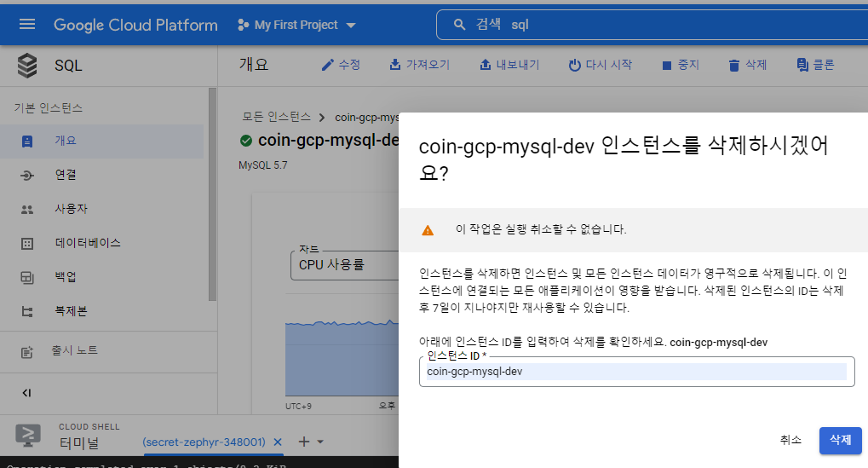
Task: Select 백업 in the sidebar
Action: click(x=102, y=277)
